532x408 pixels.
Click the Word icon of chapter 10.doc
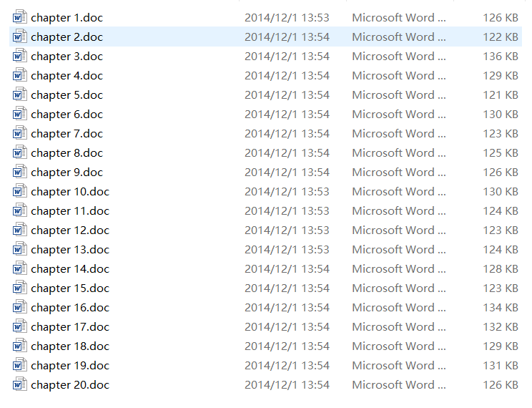pos(20,191)
